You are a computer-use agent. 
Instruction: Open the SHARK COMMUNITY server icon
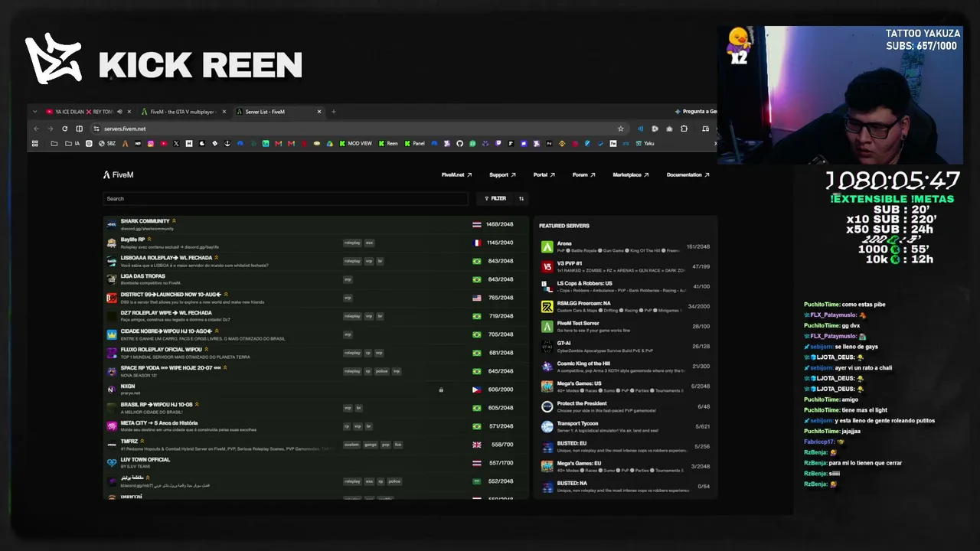point(112,224)
